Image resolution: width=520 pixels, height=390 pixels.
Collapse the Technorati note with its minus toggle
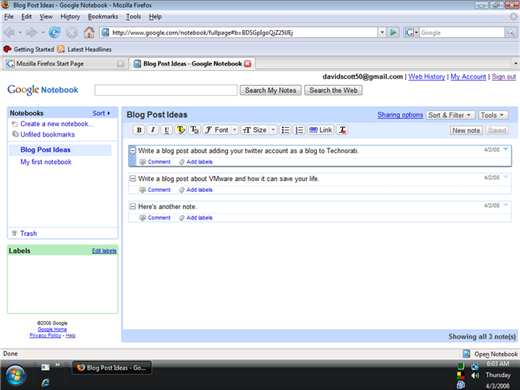(x=133, y=151)
